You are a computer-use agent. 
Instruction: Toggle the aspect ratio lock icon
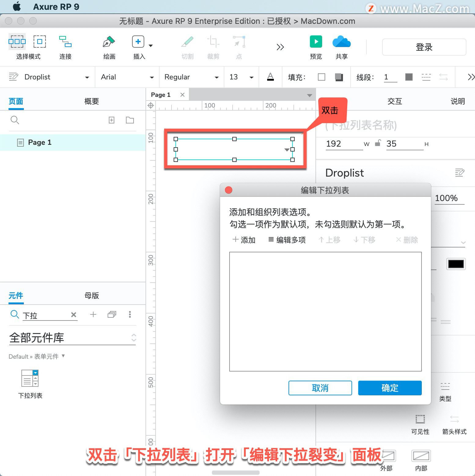click(x=378, y=143)
